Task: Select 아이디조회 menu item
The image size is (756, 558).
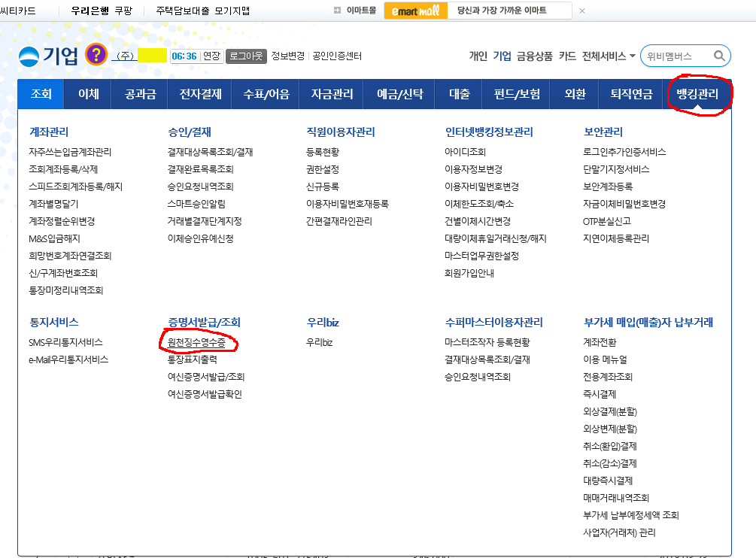Action: pyautogui.click(x=466, y=152)
